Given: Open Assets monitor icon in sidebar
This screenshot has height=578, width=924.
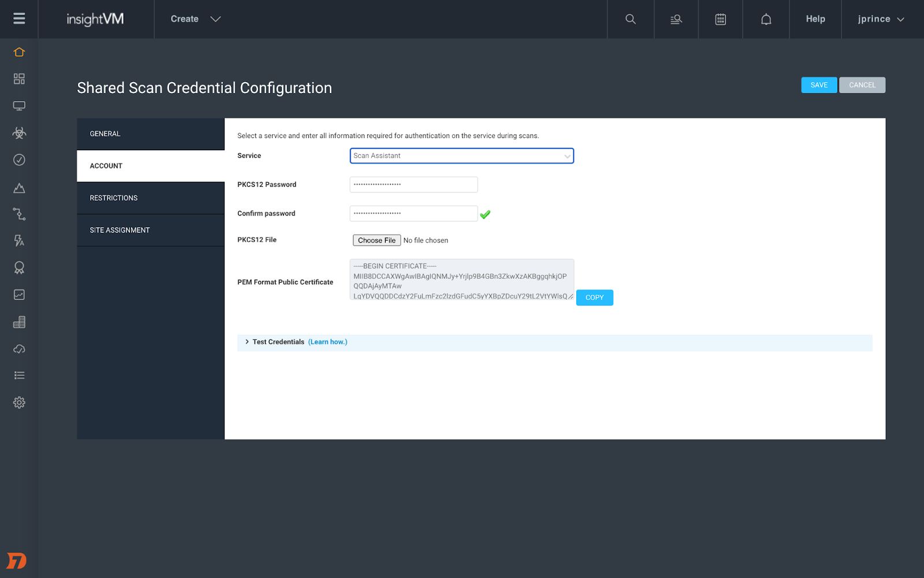Looking at the screenshot, I should [x=19, y=106].
